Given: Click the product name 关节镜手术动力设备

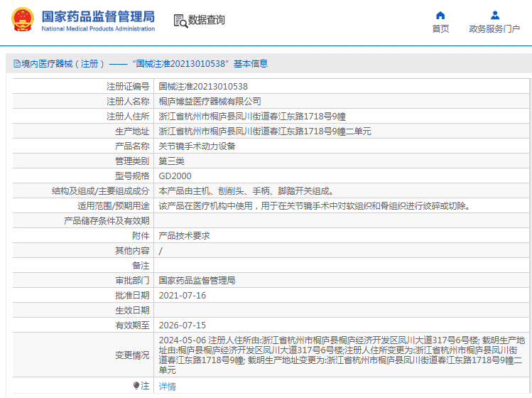Looking at the screenshot, I should point(197,146).
